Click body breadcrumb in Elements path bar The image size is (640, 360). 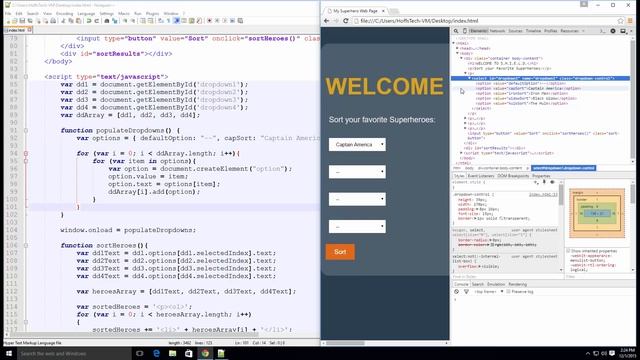[x=469, y=168]
